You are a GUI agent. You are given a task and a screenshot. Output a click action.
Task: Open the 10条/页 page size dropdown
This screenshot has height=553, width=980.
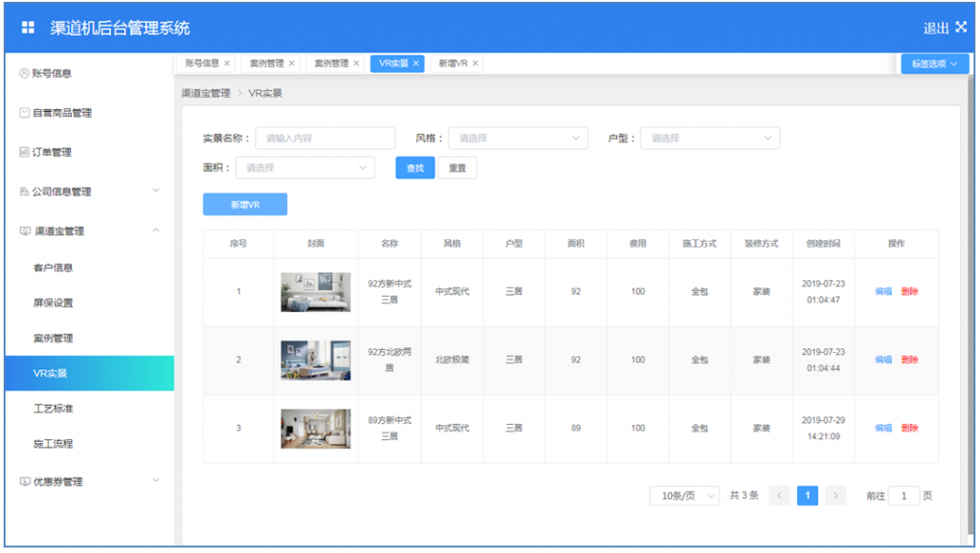[x=684, y=496]
